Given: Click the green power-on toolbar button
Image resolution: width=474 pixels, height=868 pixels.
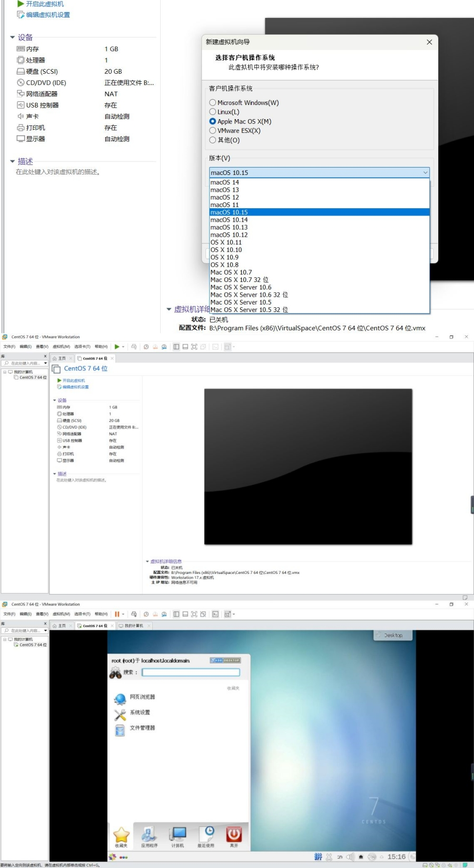Looking at the screenshot, I should pyautogui.click(x=117, y=347).
